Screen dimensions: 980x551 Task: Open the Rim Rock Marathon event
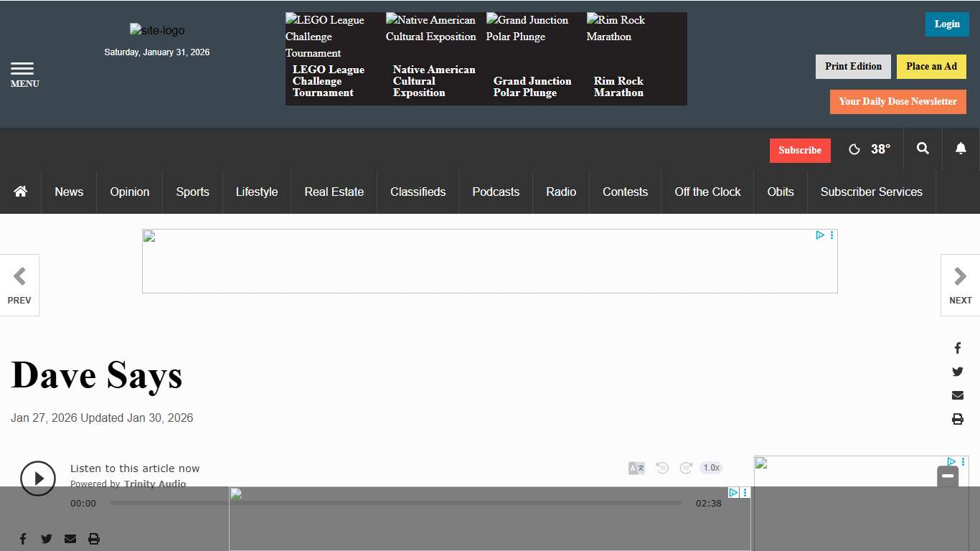[x=618, y=87]
